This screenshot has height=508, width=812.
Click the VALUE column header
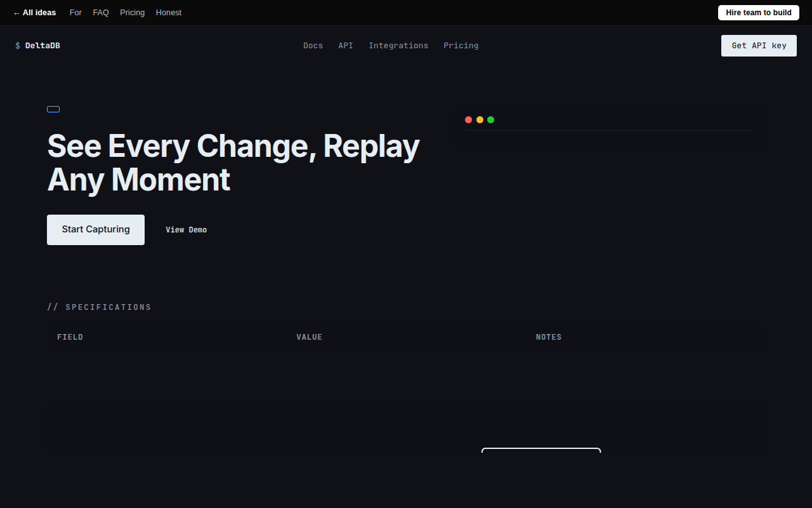pyautogui.click(x=310, y=337)
